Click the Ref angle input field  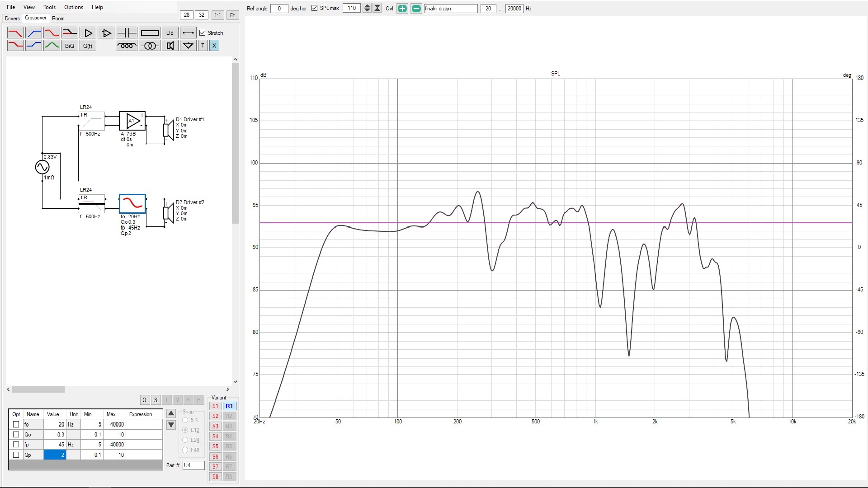(279, 9)
